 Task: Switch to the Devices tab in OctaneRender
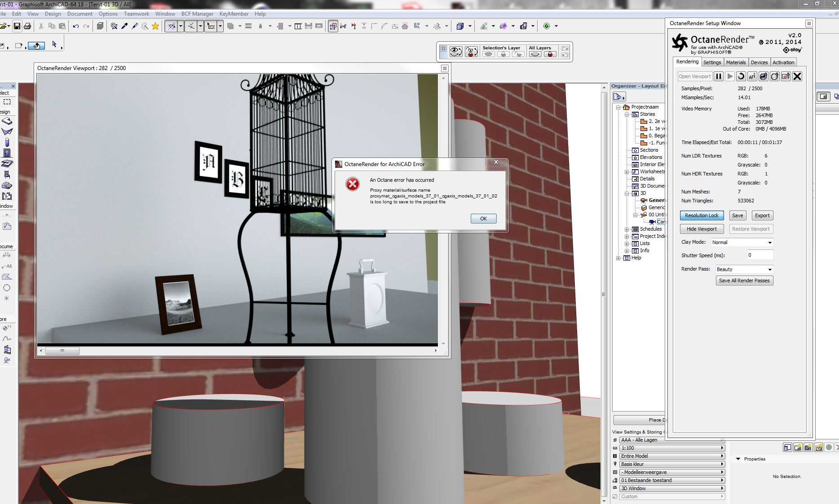[759, 62]
